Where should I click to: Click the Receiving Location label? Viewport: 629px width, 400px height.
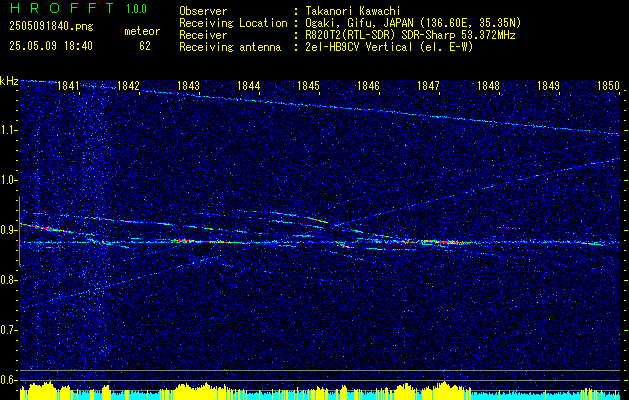[233, 23]
